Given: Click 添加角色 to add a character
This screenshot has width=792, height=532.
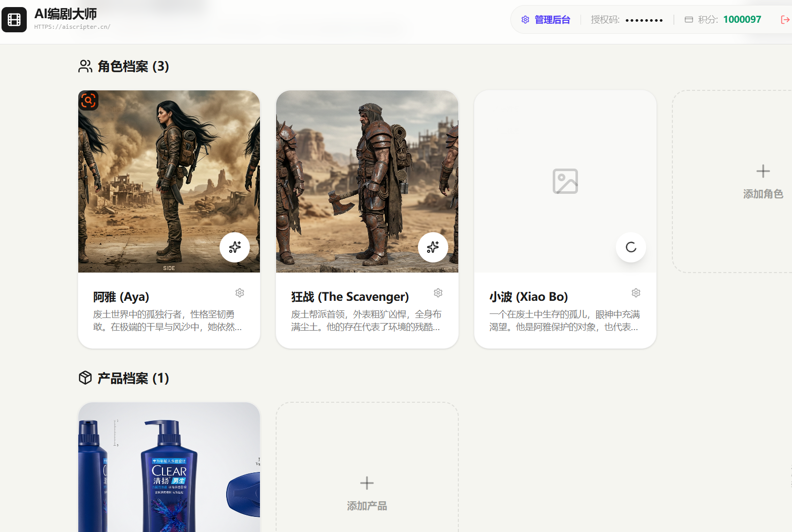Looking at the screenshot, I should [763, 182].
